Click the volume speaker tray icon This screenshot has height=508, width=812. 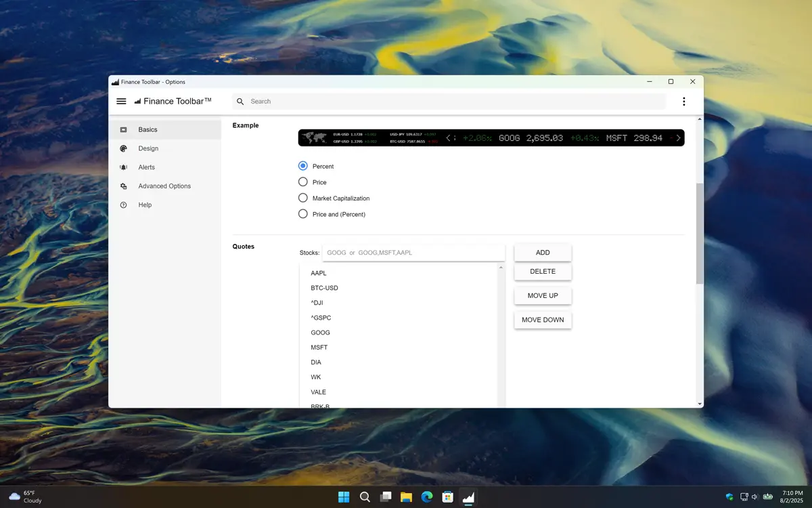754,496
